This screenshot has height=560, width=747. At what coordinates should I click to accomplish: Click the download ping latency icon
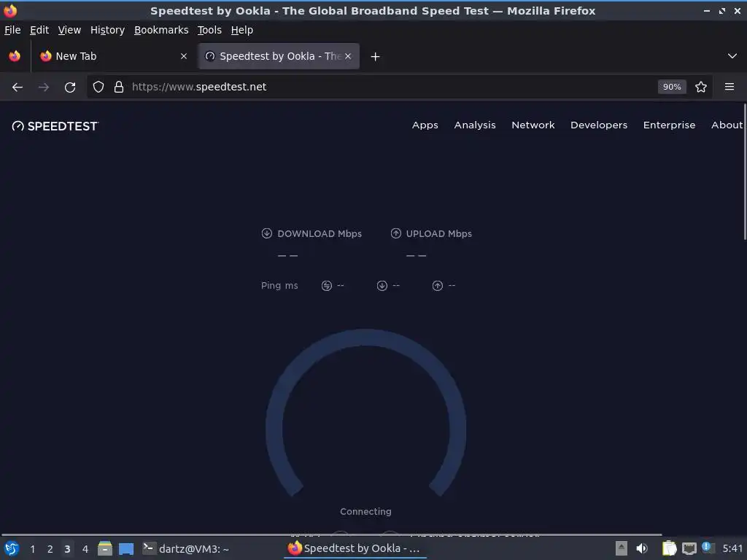point(382,286)
